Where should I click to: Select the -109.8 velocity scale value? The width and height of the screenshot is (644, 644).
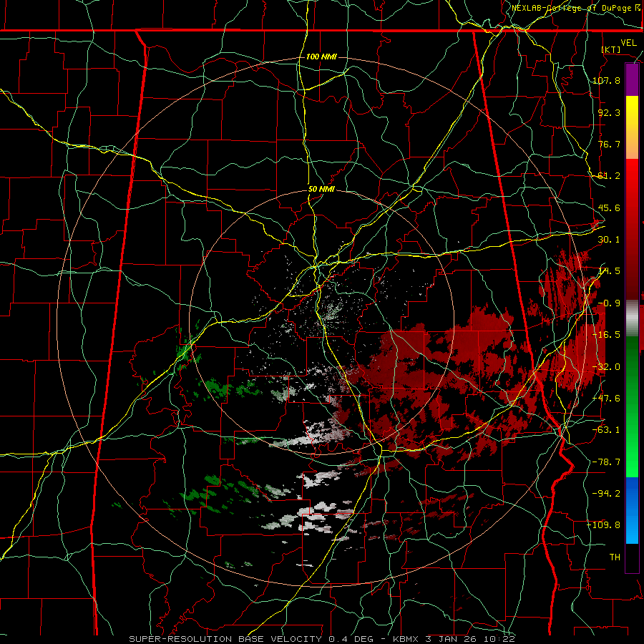pyautogui.click(x=603, y=525)
